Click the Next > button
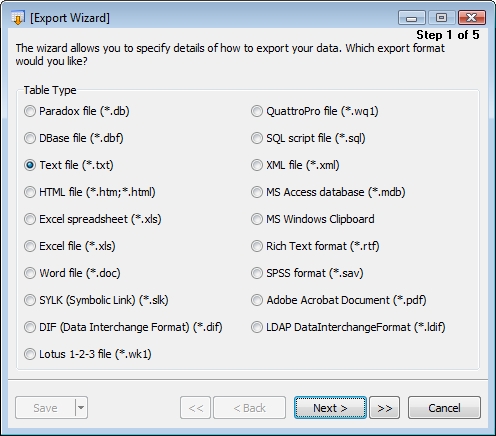The height and width of the screenshot is (436, 496). [x=330, y=408]
